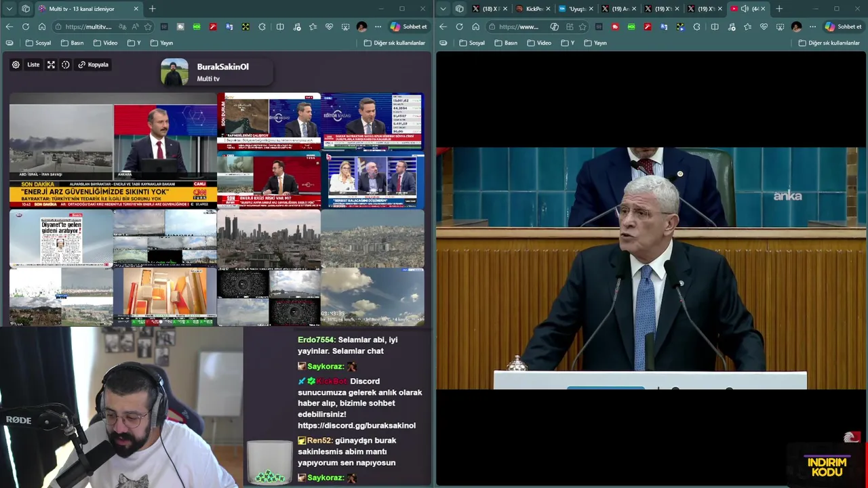Close the YouTube tab in right window
This screenshot has height=488, width=868.
click(x=763, y=9)
